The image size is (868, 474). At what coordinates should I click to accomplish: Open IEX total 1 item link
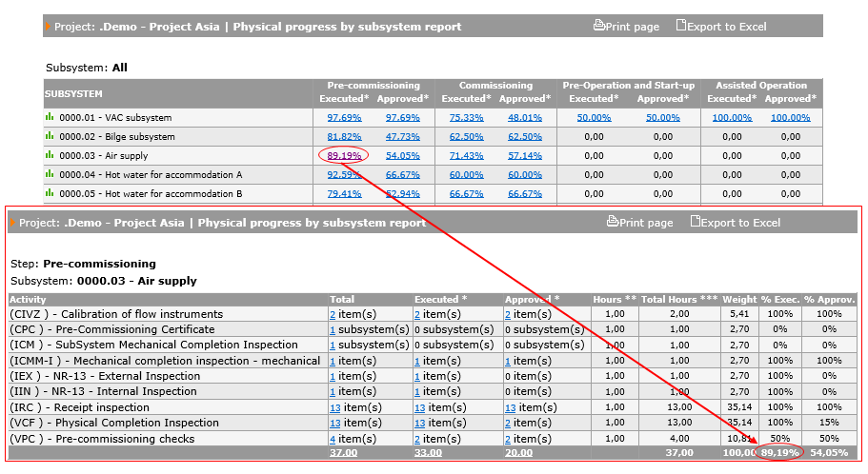coord(333,376)
